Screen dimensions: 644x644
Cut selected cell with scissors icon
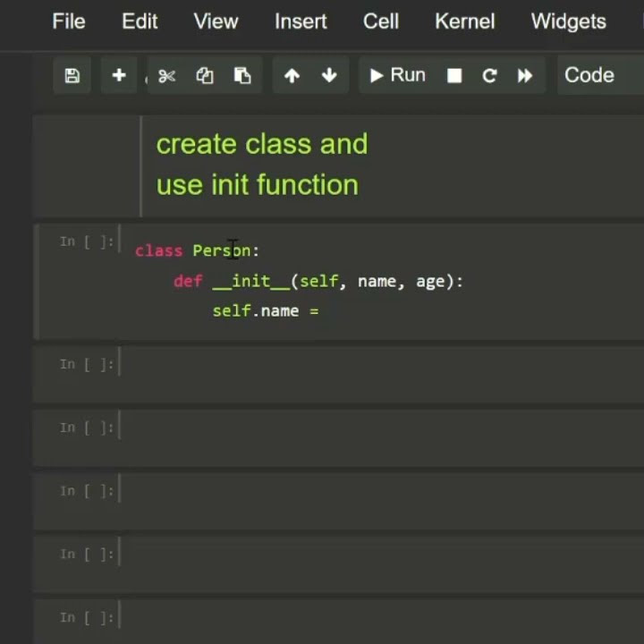click(x=166, y=75)
